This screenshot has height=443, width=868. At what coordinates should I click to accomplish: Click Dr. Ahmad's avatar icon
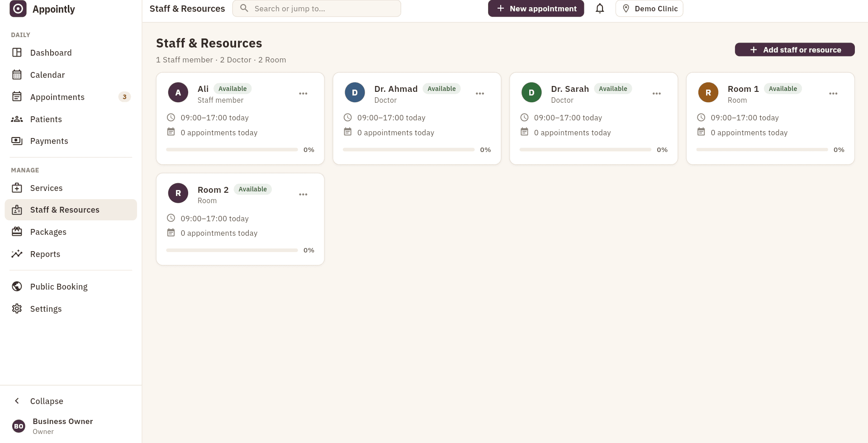click(355, 93)
